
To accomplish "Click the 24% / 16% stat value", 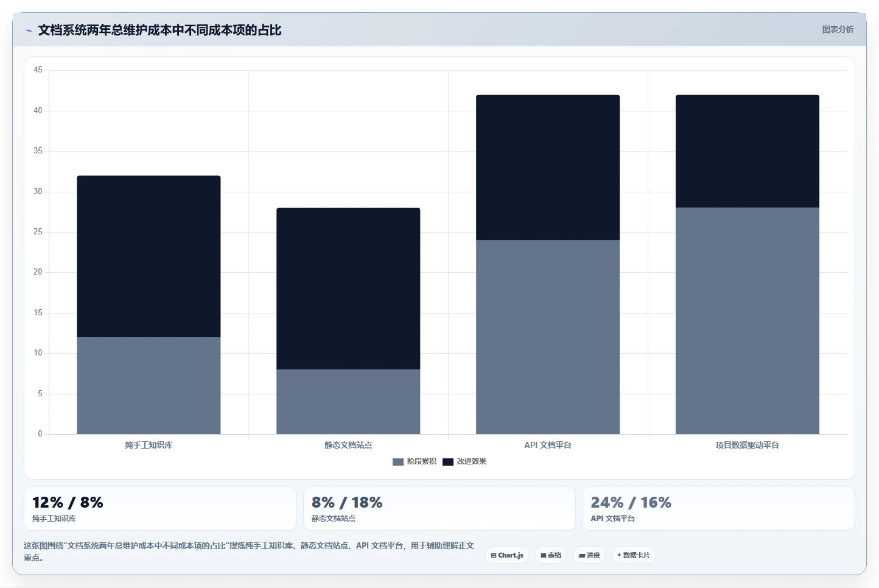I will (631, 503).
